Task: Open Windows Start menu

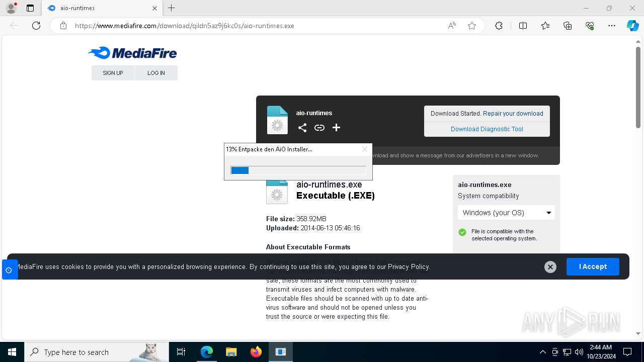Action: (x=12, y=352)
